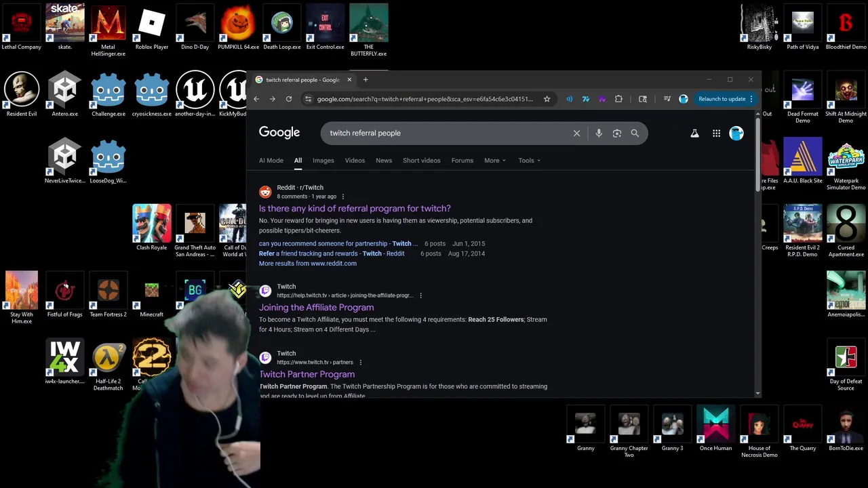Open the skate. desktop shortcut
This screenshot has height=488, width=868.
coord(65,27)
